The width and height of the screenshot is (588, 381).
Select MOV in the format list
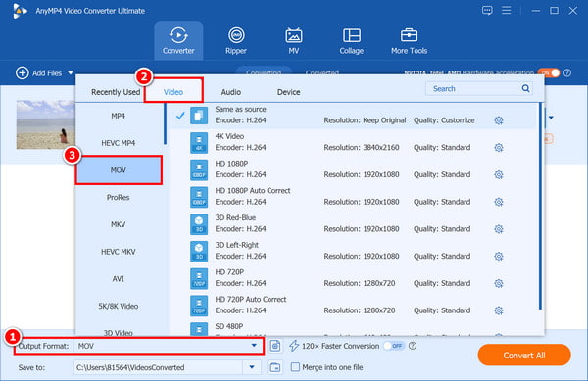119,170
